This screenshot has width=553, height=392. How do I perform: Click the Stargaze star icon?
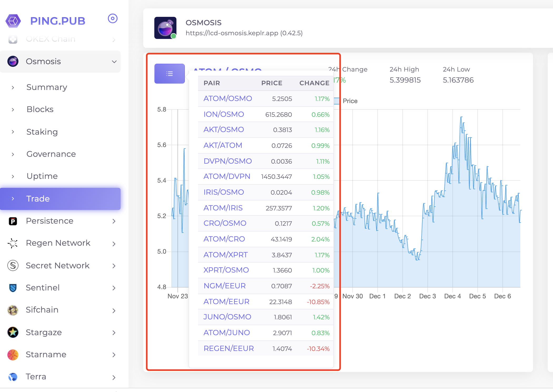click(13, 332)
